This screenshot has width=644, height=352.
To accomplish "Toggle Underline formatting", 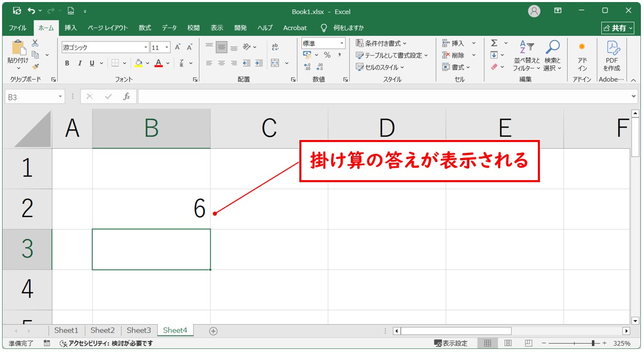I will pos(92,63).
